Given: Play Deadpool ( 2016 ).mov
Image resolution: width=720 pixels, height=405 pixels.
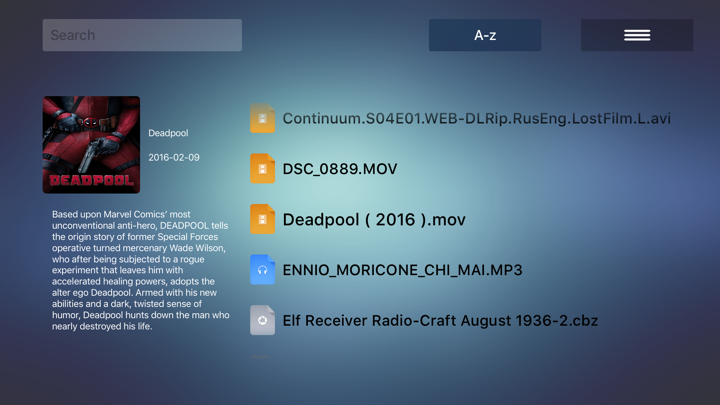Looking at the screenshot, I should [374, 219].
